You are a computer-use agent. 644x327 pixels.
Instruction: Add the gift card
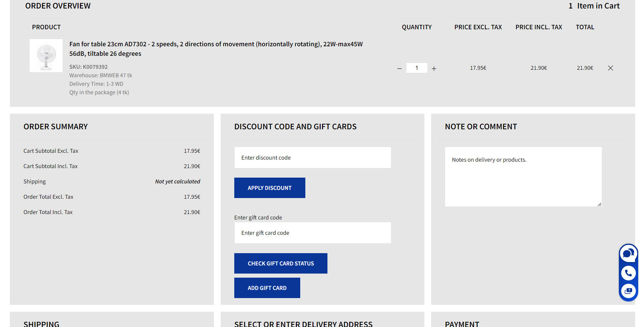point(267,288)
